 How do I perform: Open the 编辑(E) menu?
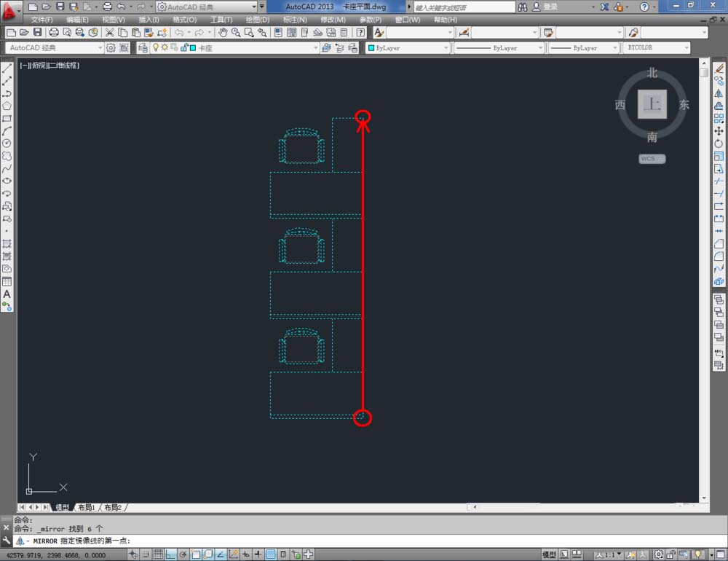click(77, 20)
